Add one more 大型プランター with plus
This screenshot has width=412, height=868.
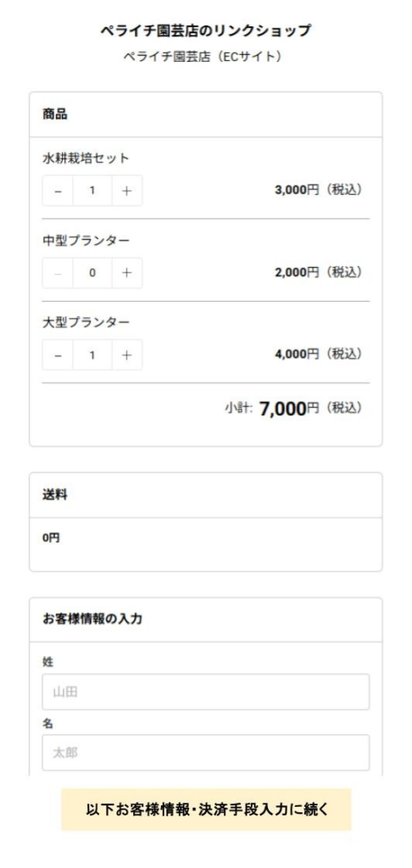pos(127,355)
